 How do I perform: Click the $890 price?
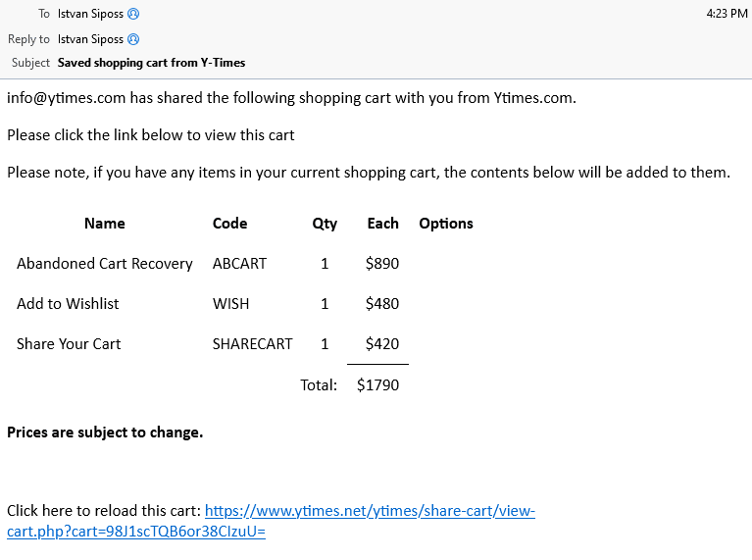coord(382,264)
